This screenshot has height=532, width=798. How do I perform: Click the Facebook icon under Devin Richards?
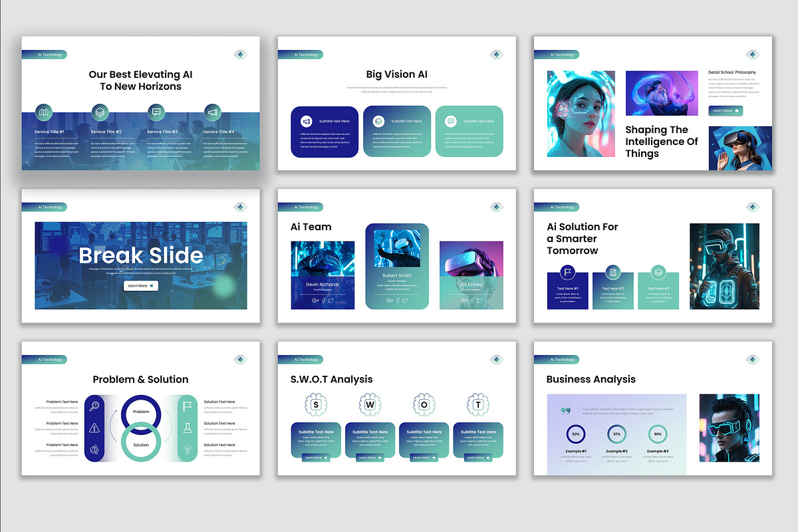(324, 301)
